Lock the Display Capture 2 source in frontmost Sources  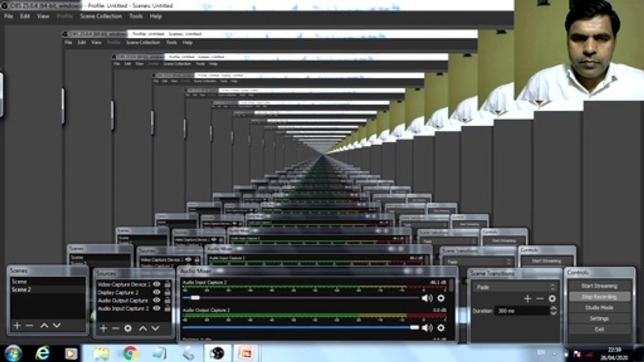(x=168, y=292)
